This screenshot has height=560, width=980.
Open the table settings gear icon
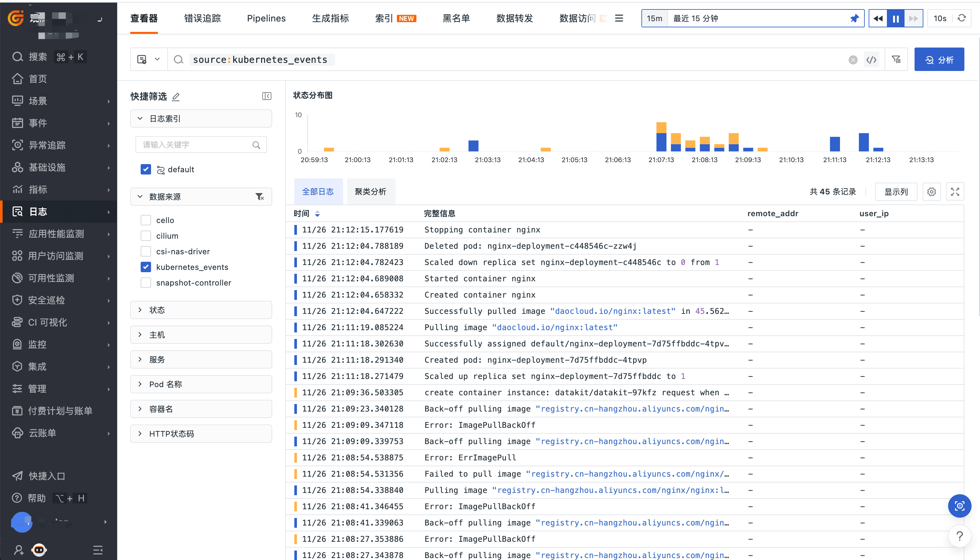931,191
